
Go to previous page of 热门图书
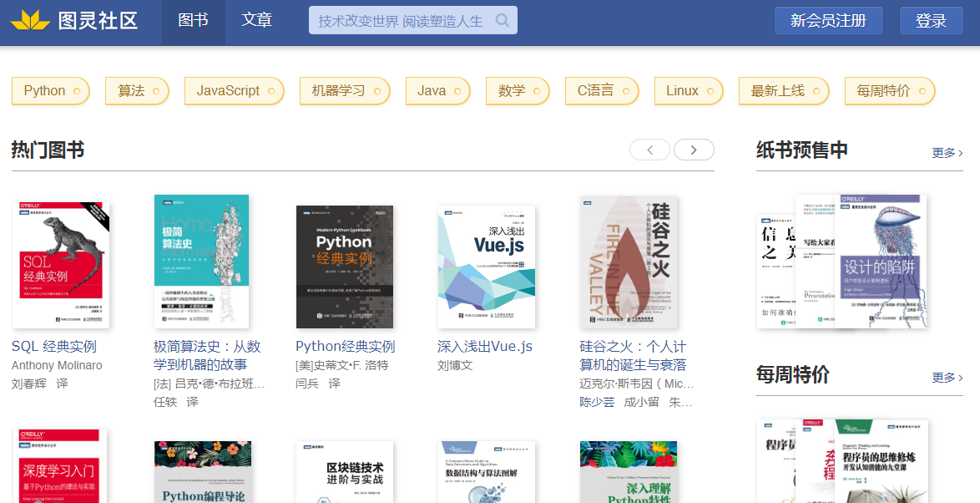[x=649, y=150]
